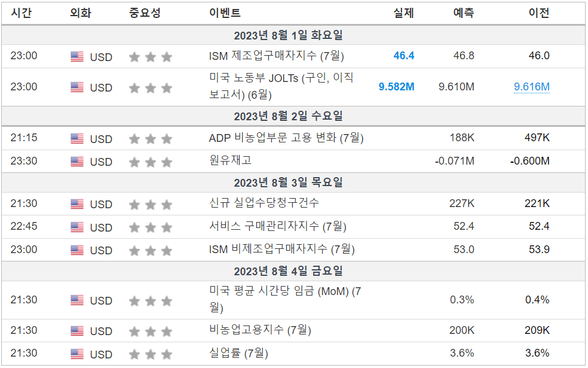This screenshot has width=588, height=368.
Task: Click the previous value 221K
Action: pos(537,203)
